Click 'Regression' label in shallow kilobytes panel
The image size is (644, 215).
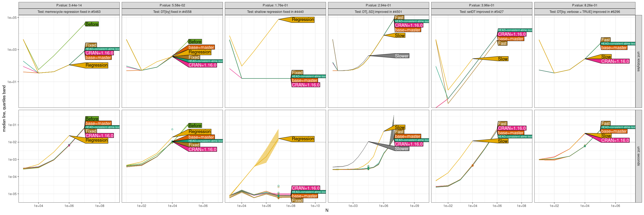click(303, 20)
